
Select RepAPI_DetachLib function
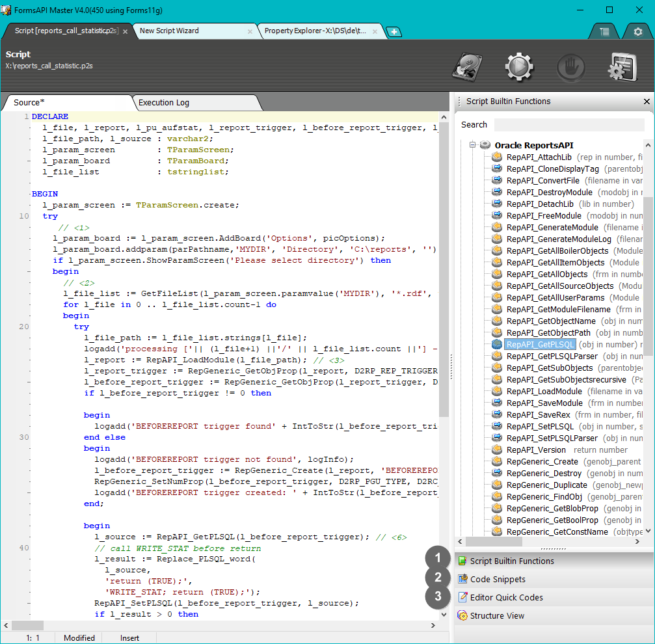(540, 204)
